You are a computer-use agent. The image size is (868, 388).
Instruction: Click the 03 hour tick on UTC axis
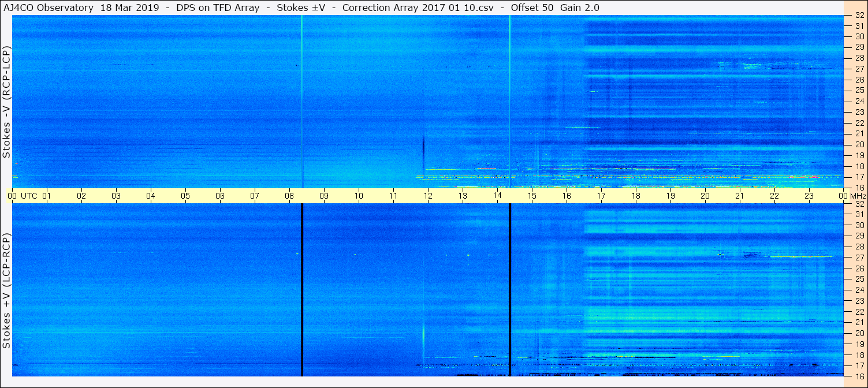[116, 196]
